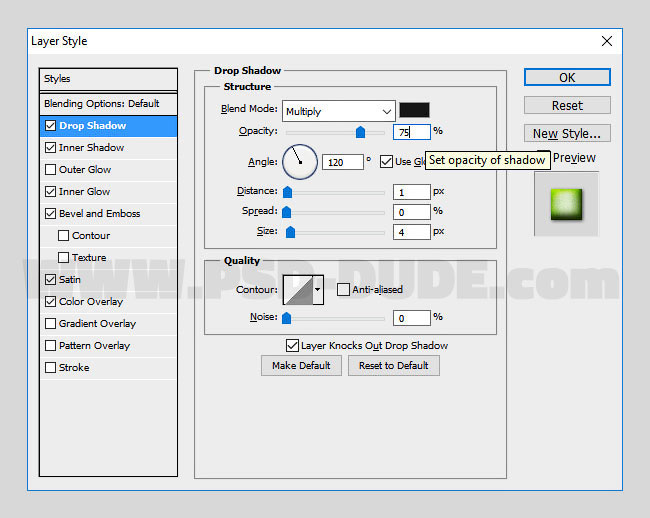650x518 pixels.
Task: Click the Opacity slider handle
Action: tap(361, 132)
